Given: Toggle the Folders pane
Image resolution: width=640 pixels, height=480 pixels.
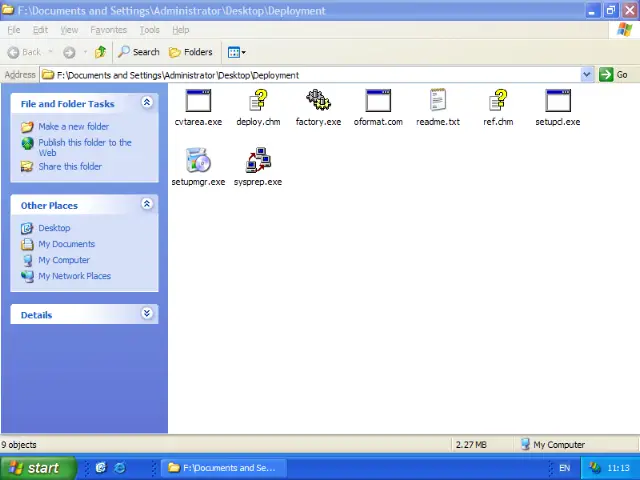Looking at the screenshot, I should pos(191,52).
